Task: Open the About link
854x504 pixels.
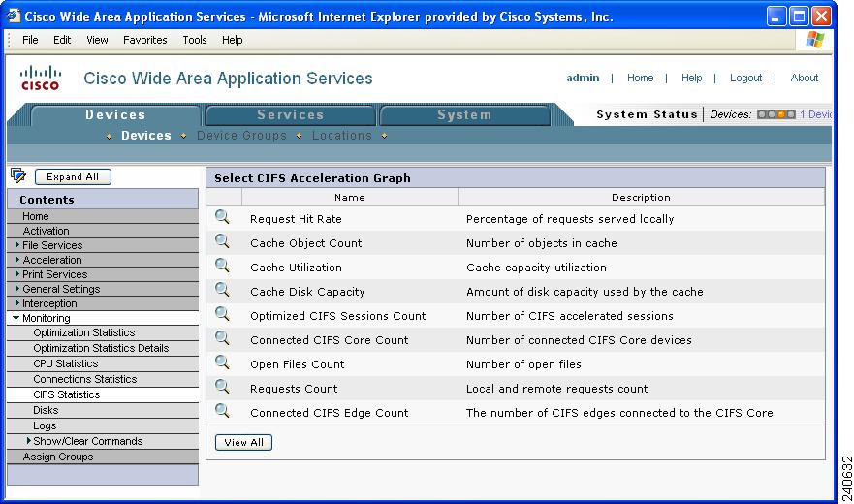Action: (x=804, y=78)
